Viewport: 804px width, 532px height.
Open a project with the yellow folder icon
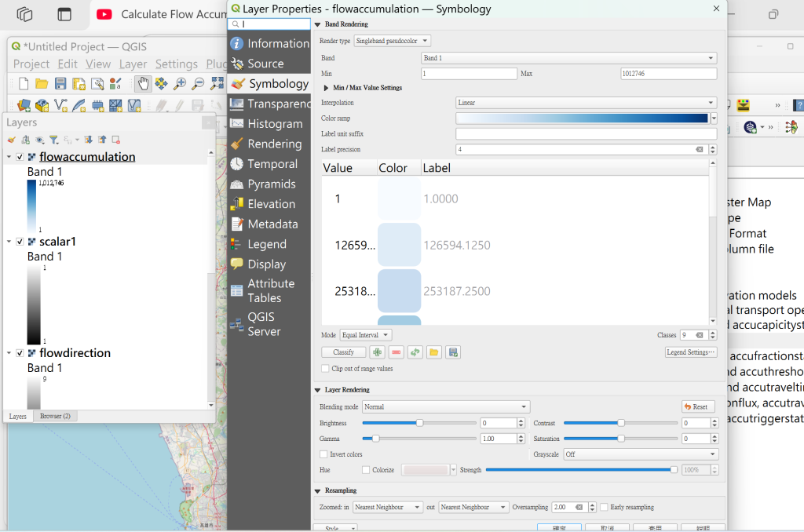pyautogui.click(x=42, y=83)
